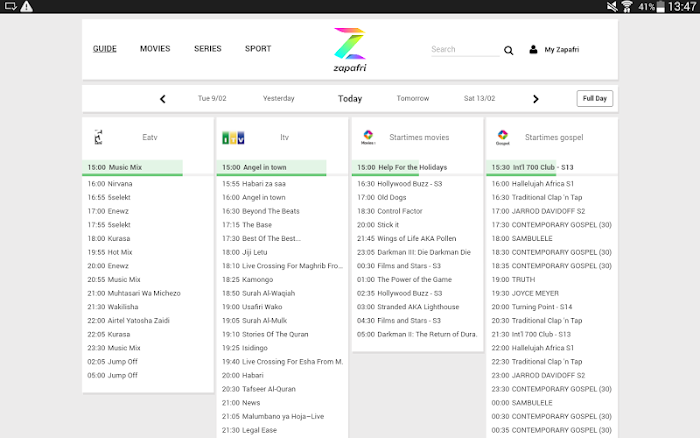Open Startimes movies channel name
Image resolution: width=700 pixels, height=438 pixels.
tap(419, 137)
